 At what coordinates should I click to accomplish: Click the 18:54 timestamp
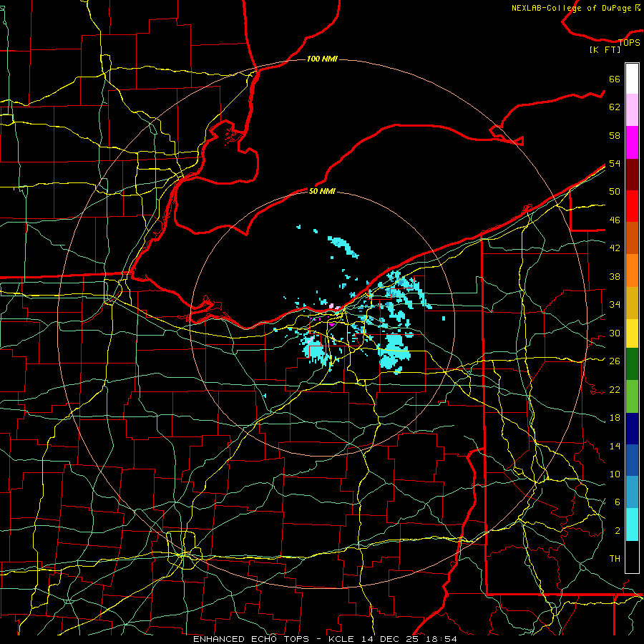point(441,639)
